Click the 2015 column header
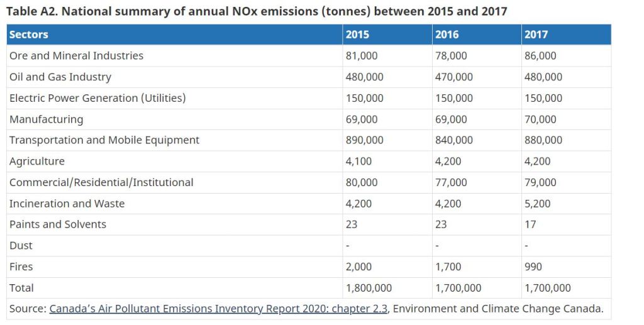This screenshot has width=644, height=325. 357,35
